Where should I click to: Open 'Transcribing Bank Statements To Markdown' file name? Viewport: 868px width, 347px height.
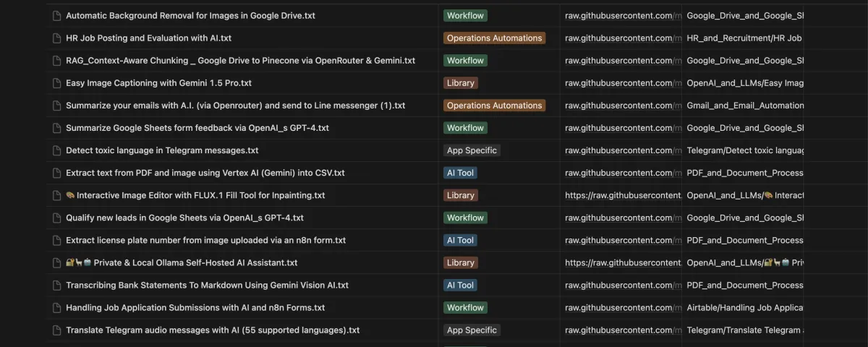pyautogui.click(x=207, y=285)
